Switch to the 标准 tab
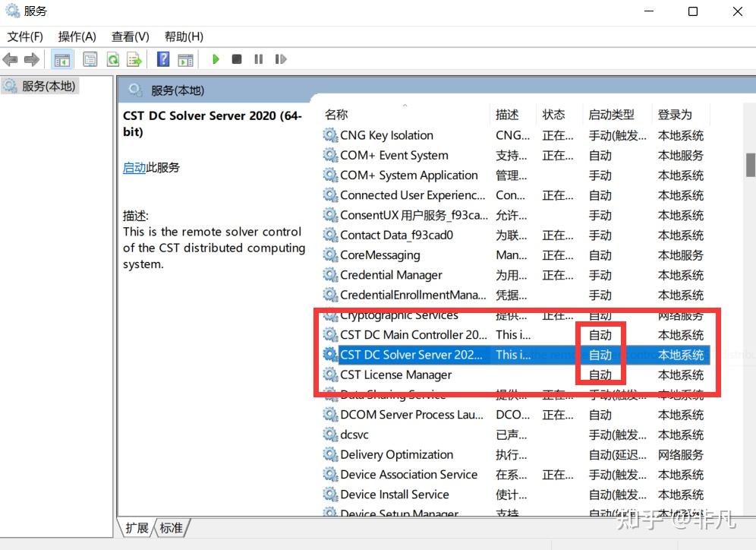 [x=170, y=528]
